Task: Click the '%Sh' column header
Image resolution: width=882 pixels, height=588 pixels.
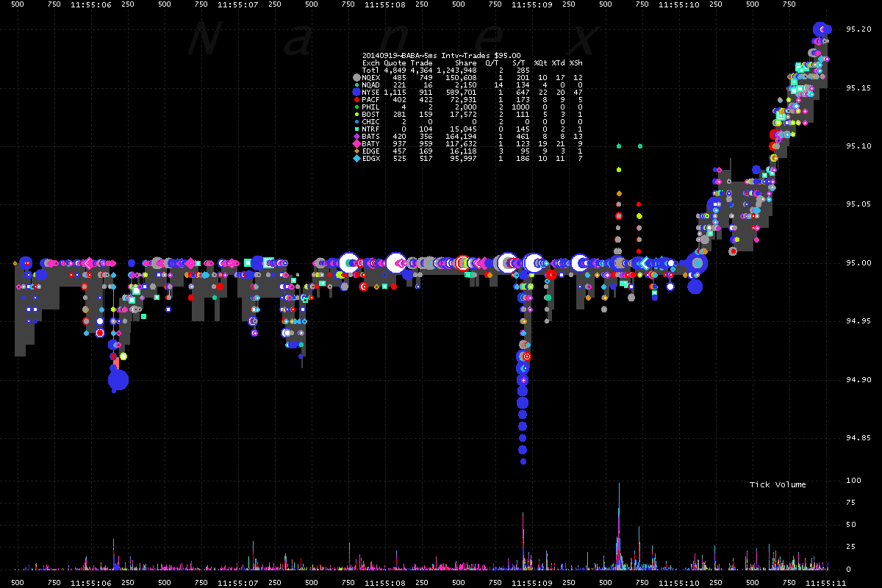Action: 576,62
